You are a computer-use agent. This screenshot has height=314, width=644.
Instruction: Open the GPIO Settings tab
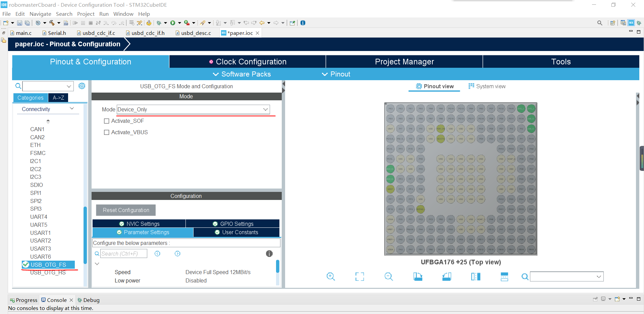coord(233,224)
